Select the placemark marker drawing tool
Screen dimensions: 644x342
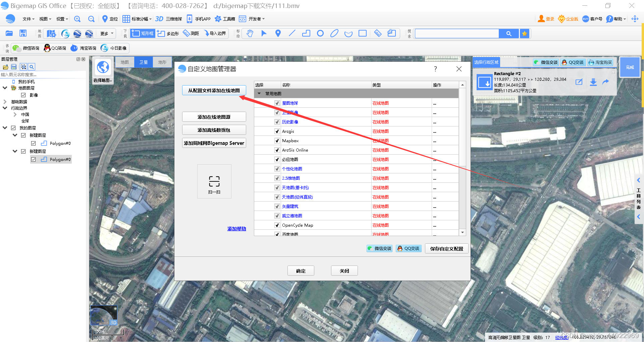[x=278, y=33]
